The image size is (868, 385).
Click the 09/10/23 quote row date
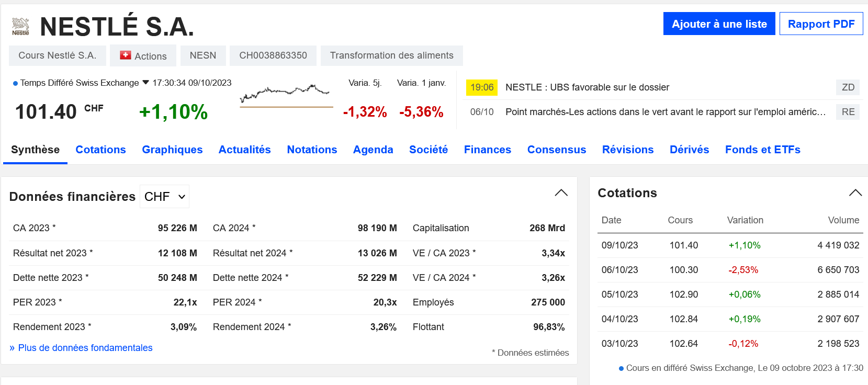pyautogui.click(x=620, y=245)
